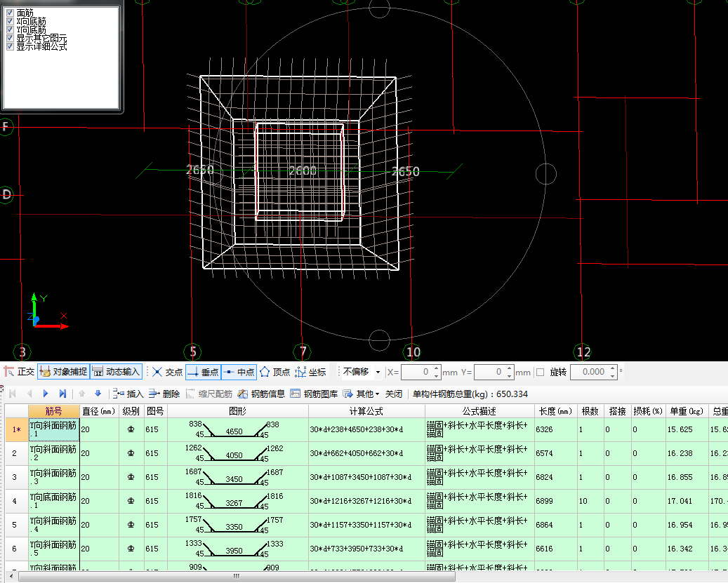The height and width of the screenshot is (583, 728).
Task: Toggle the 面筋 checkbox
Action: [x=11, y=13]
